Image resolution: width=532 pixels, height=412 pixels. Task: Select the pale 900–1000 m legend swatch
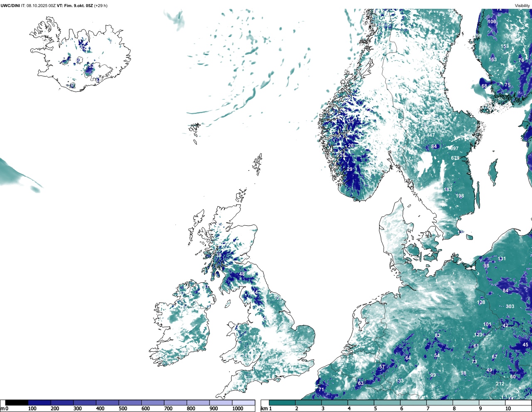[221, 403]
